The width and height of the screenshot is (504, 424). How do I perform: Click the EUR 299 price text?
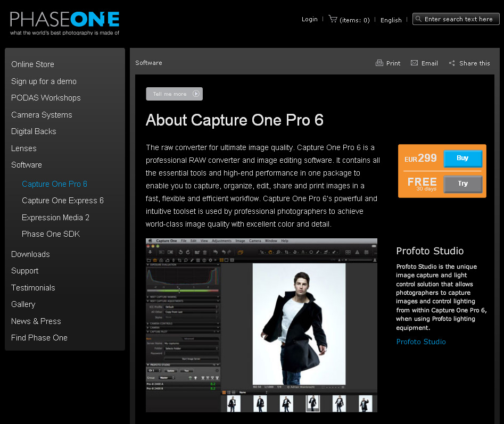pyautogui.click(x=420, y=158)
